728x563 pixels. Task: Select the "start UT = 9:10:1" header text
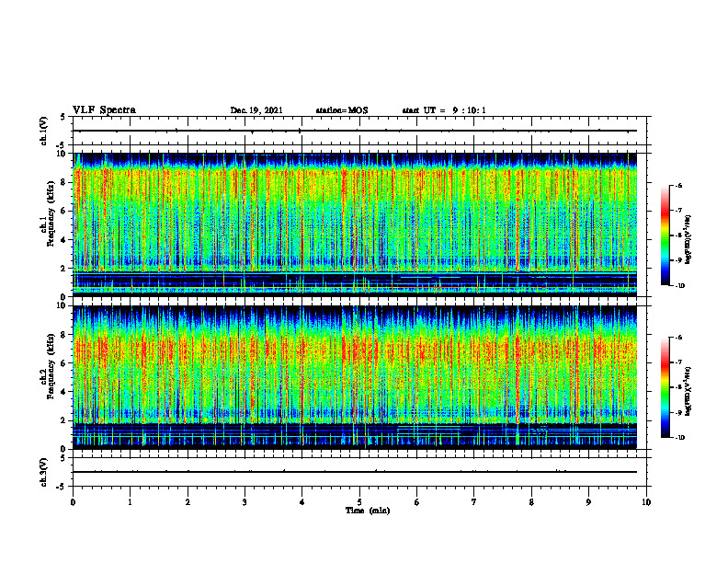point(444,110)
